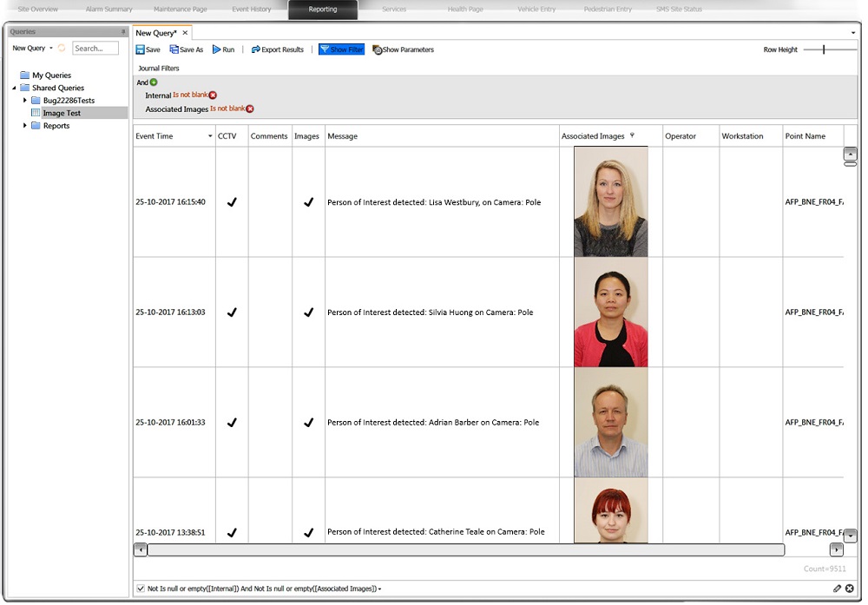Add a condition with the green And plus icon
868x605 pixels.
click(x=154, y=82)
